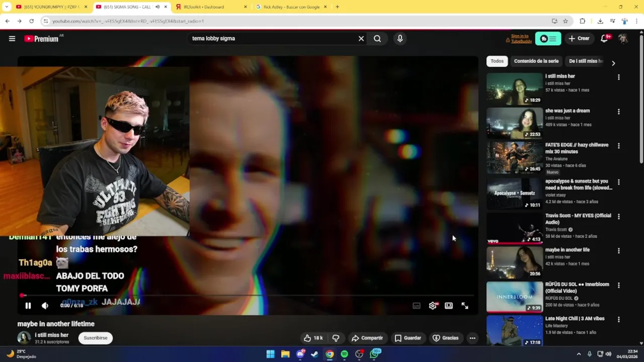Open the account avatar menu
Image resolution: width=644 pixels, height=362 pixels.
tap(623, 39)
